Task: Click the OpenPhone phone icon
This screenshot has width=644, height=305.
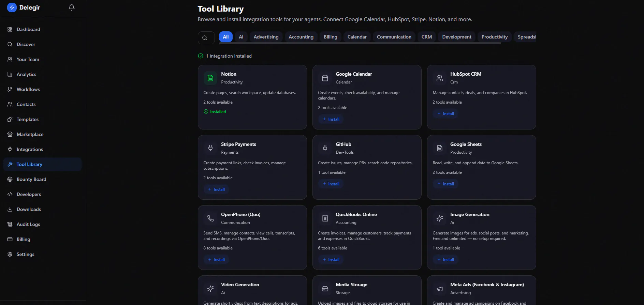Action: [210, 218]
